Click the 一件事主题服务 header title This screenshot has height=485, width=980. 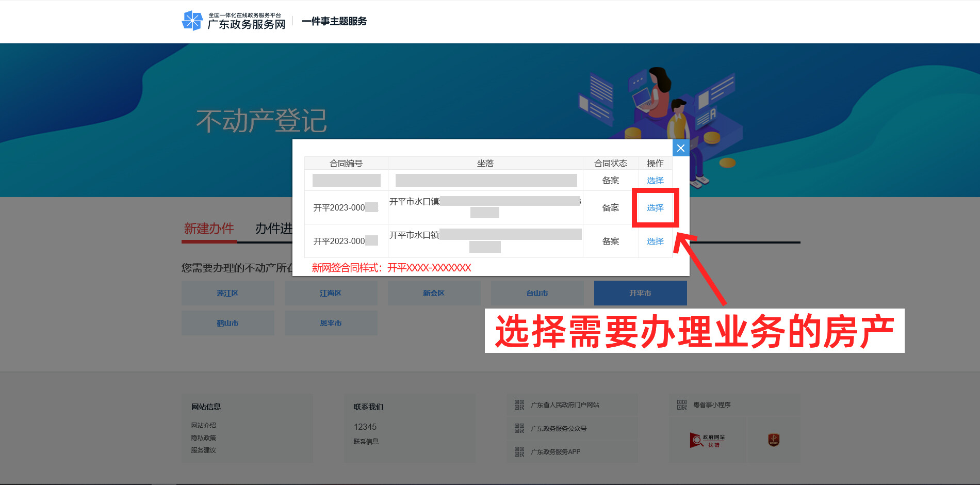pyautogui.click(x=334, y=21)
